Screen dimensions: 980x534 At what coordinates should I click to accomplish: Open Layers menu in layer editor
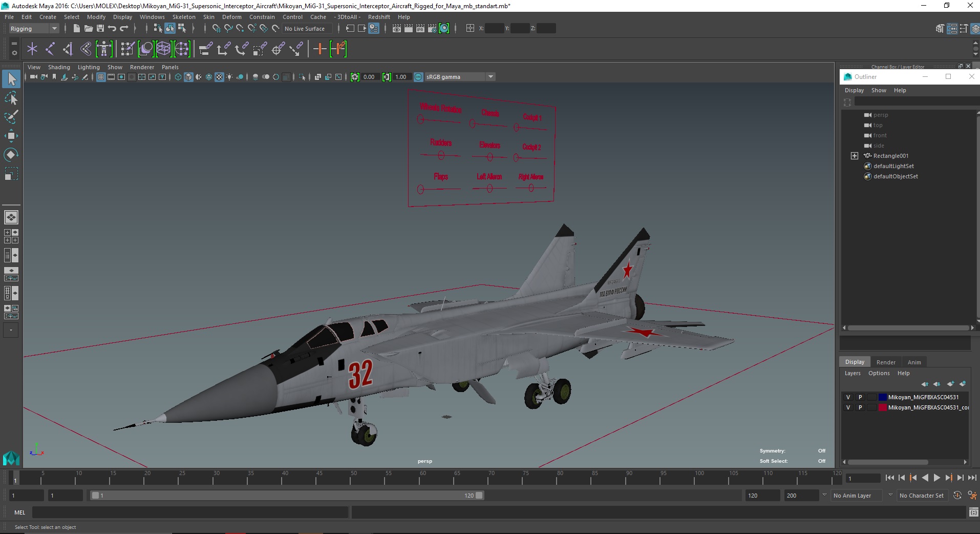coord(853,373)
